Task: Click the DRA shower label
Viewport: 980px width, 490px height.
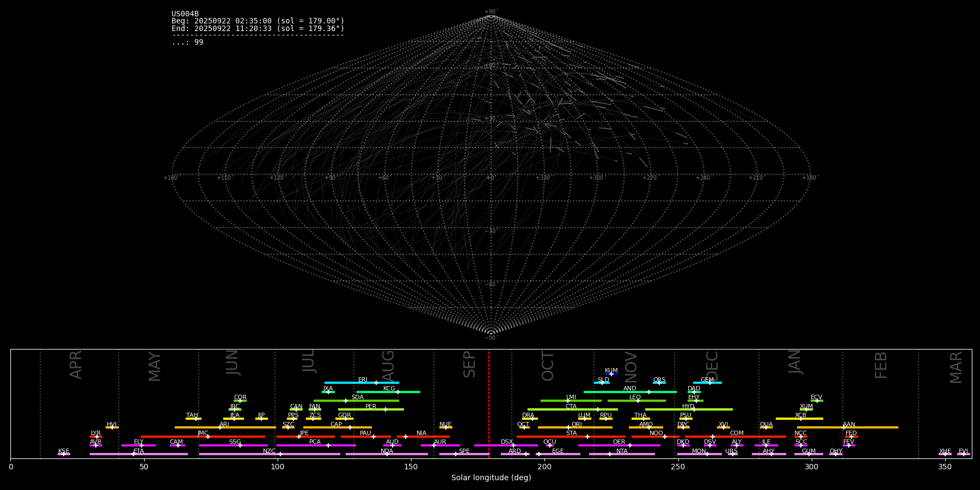Action: coord(528,415)
